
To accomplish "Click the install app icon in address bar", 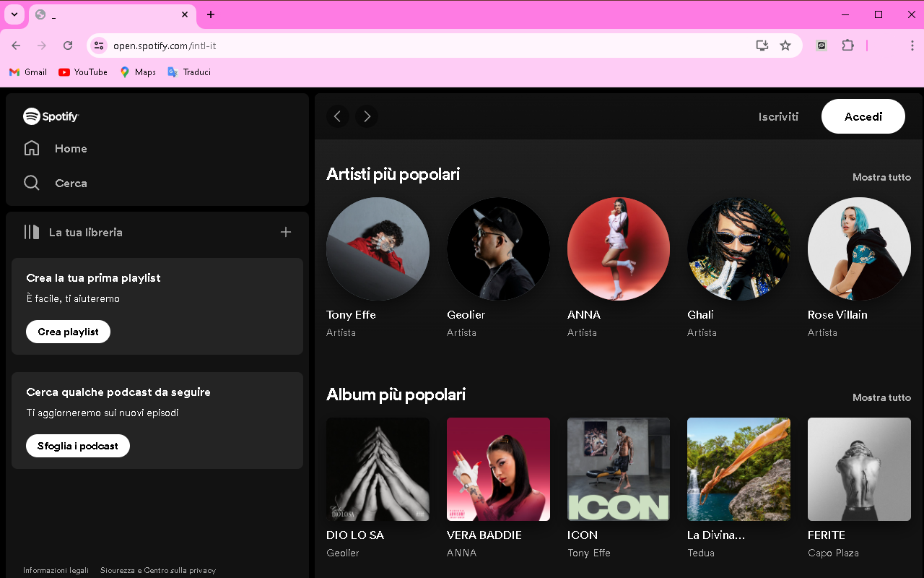I will coord(762,46).
